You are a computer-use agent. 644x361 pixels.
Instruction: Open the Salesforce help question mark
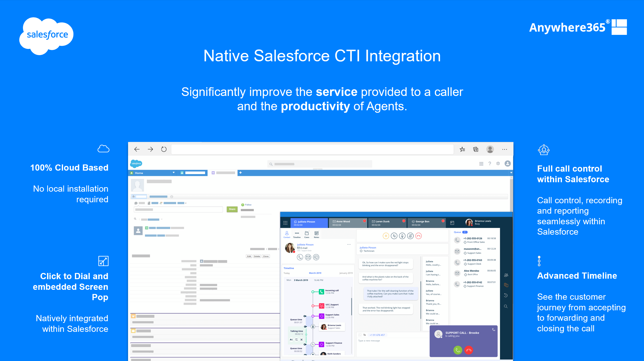click(489, 163)
